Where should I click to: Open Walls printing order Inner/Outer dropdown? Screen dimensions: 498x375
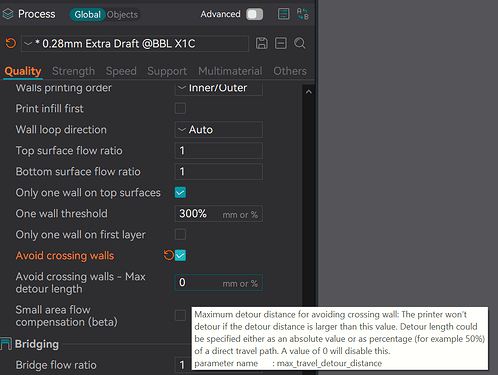click(219, 89)
